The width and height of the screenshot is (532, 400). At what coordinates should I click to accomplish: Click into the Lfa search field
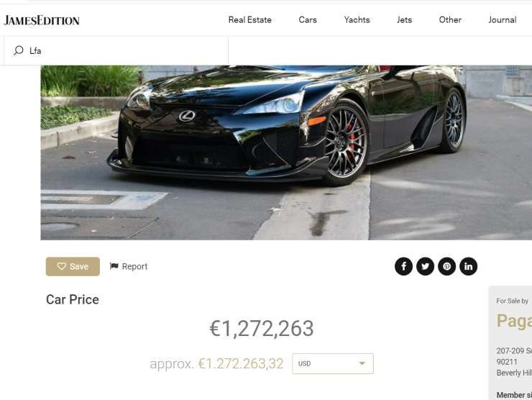(116, 50)
